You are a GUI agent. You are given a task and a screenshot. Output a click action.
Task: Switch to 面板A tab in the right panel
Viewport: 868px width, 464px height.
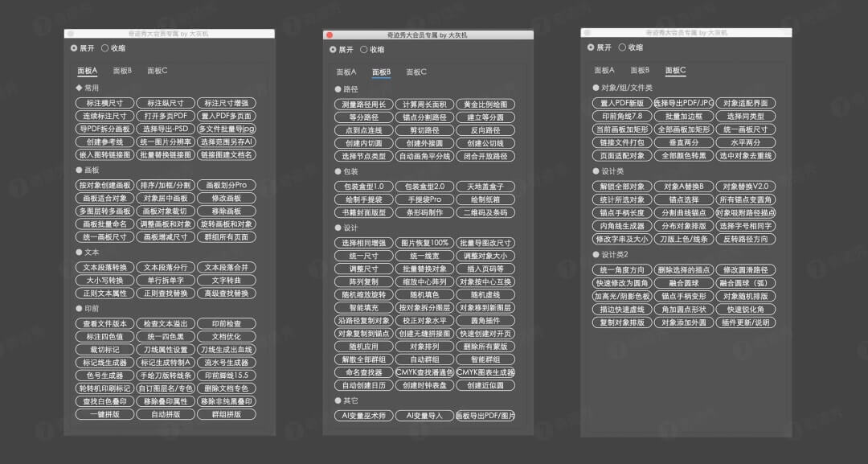pos(604,71)
